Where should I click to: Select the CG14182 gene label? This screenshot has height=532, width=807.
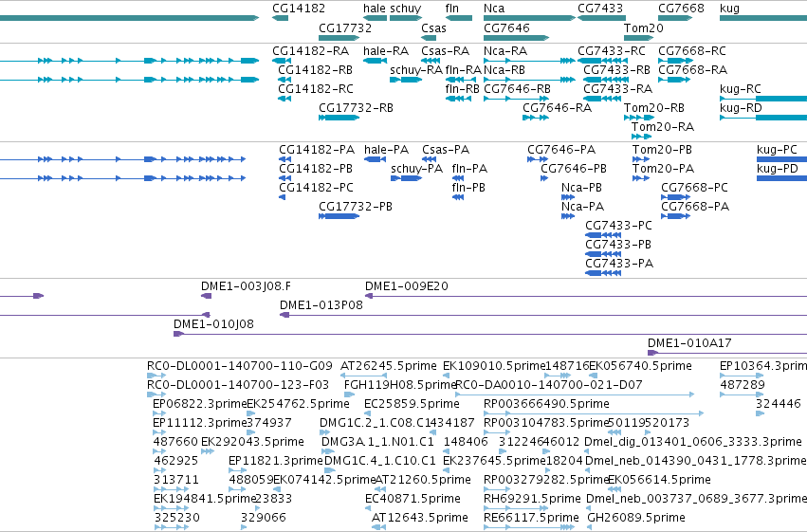pyautogui.click(x=299, y=9)
